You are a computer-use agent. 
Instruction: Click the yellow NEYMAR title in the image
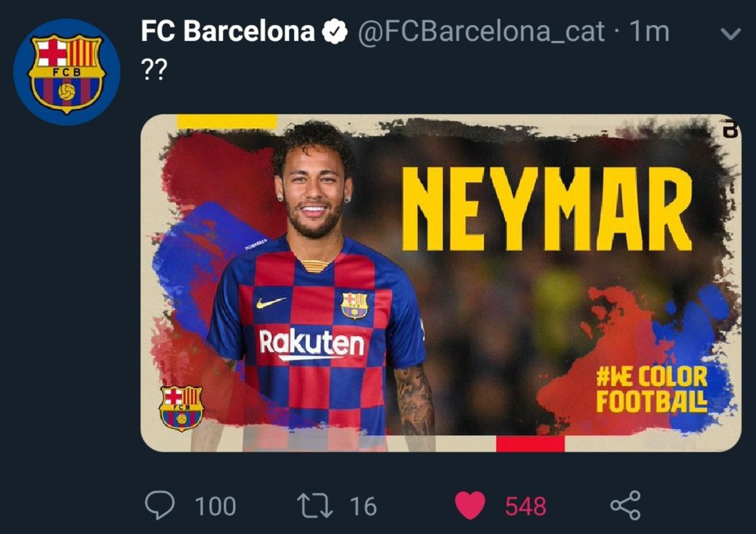[x=547, y=209]
